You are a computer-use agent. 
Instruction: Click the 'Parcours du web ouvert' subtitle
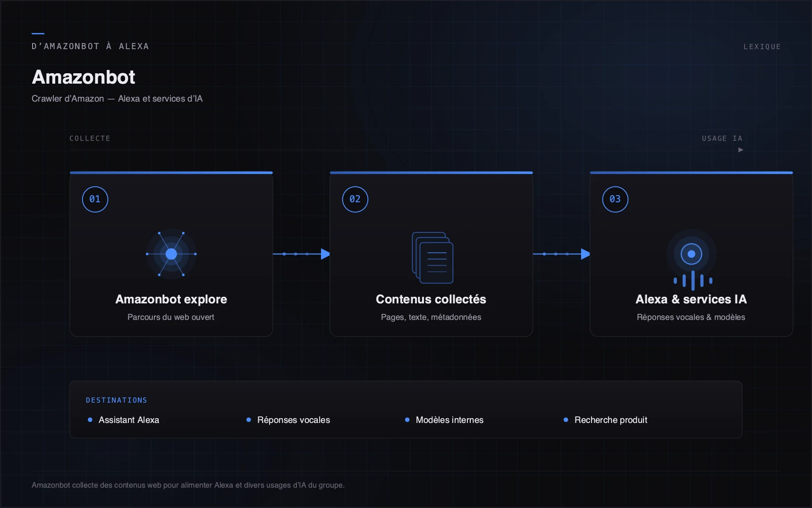click(171, 317)
